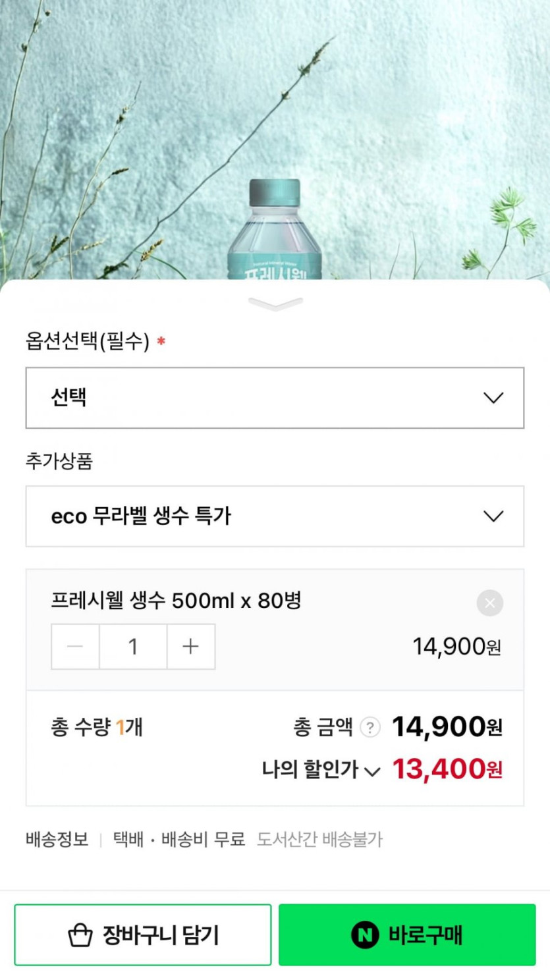Viewport: 550px width, 980px height.
Task: Click the 도서산간 배송불가 notice text
Action: tap(319, 839)
